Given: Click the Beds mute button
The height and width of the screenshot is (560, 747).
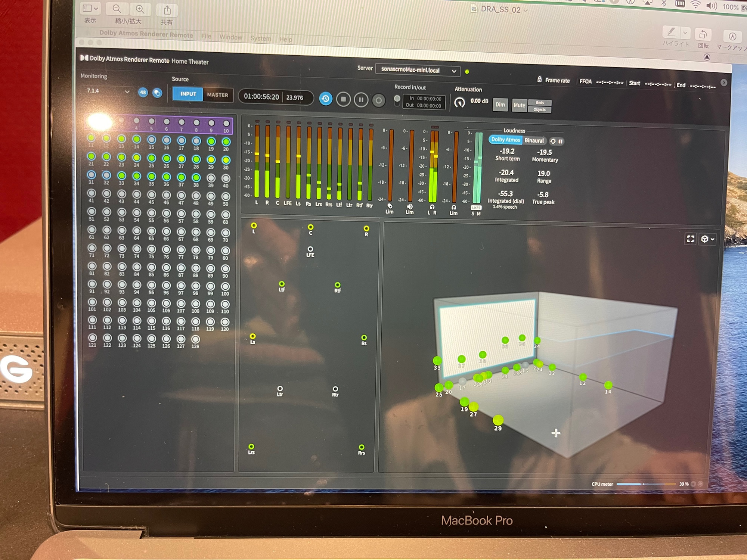Looking at the screenshot, I should pyautogui.click(x=540, y=103).
